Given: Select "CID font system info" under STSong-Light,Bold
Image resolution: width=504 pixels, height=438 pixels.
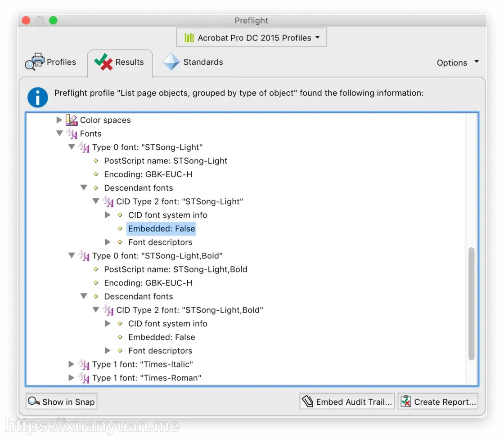Looking at the screenshot, I should [x=168, y=324].
